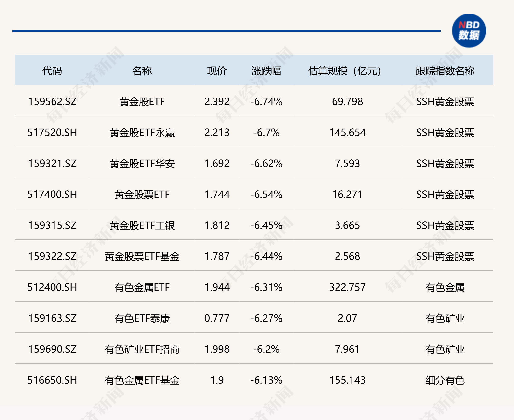Click the fund name 有色ETF泰康
Screen dimensions: 514x420
(142, 318)
